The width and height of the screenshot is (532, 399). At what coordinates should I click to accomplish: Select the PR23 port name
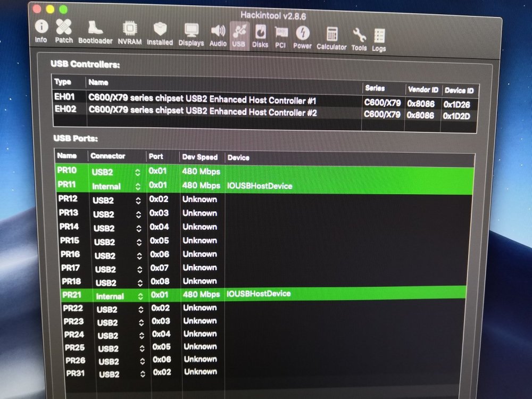[x=73, y=321]
